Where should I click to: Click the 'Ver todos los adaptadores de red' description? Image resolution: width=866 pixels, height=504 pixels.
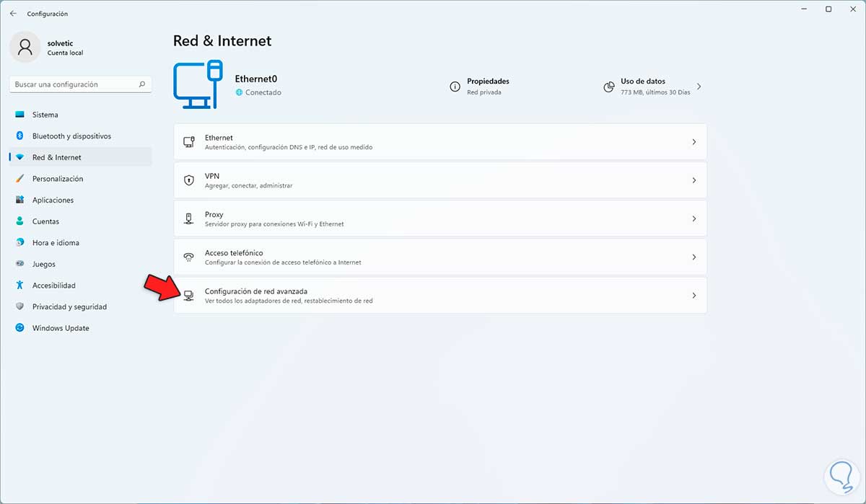click(x=289, y=301)
